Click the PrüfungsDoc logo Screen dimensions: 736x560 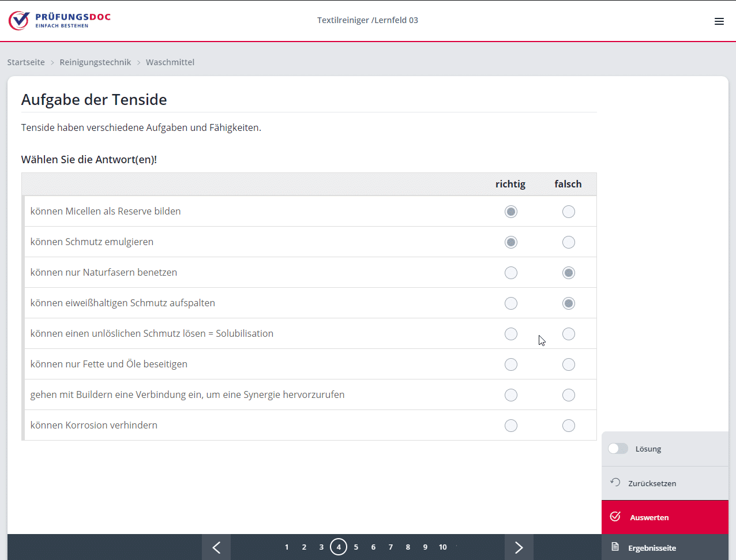(59, 20)
